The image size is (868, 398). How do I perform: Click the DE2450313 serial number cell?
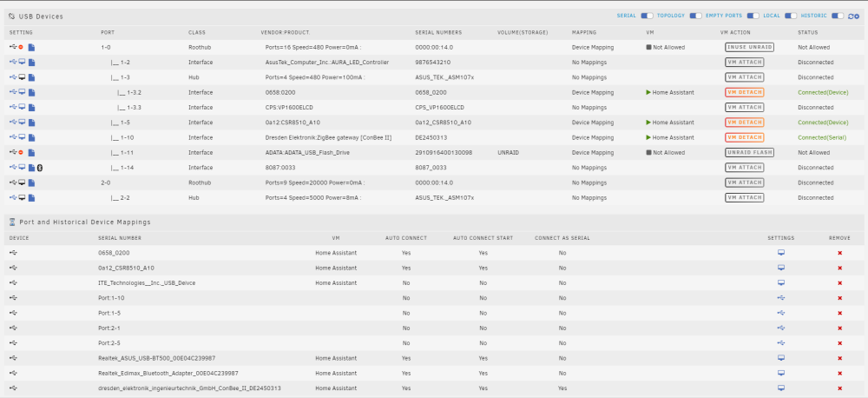pyautogui.click(x=431, y=137)
